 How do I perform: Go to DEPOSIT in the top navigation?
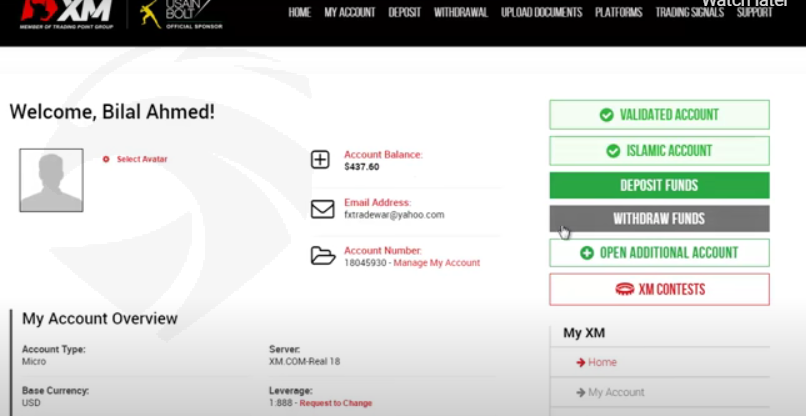click(x=405, y=12)
